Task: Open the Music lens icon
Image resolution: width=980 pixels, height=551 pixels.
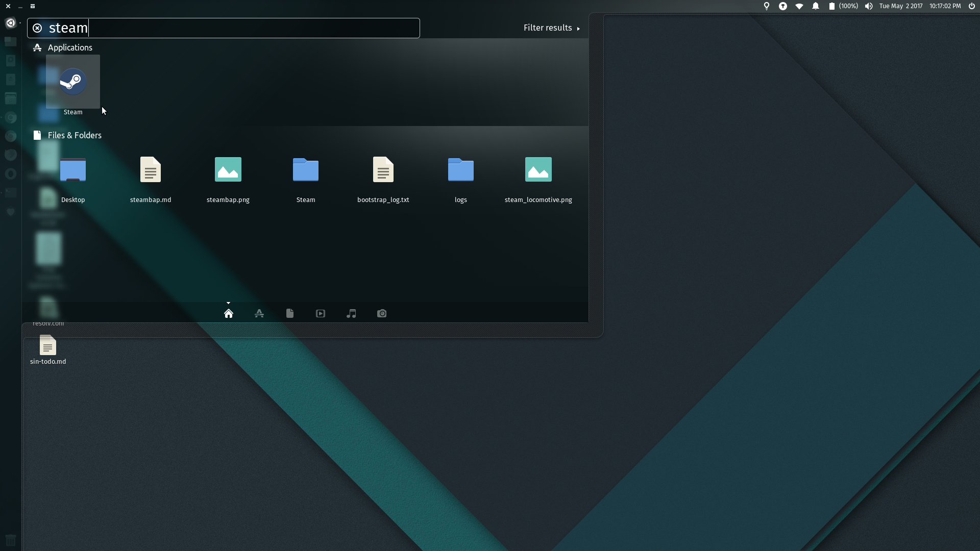Action: tap(351, 313)
